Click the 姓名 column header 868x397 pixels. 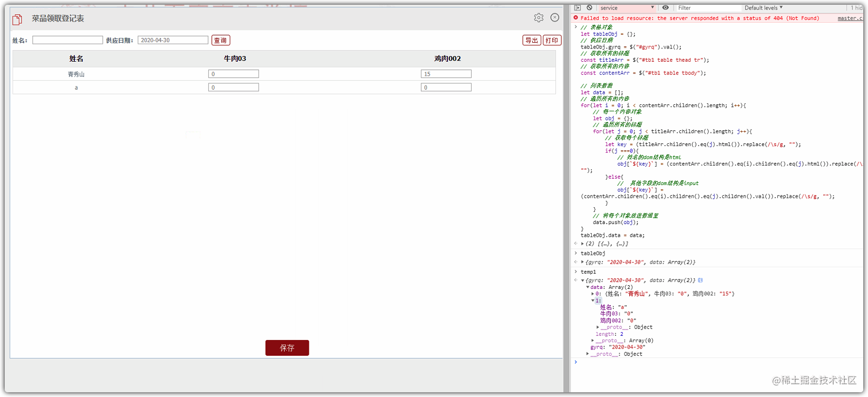click(76, 59)
